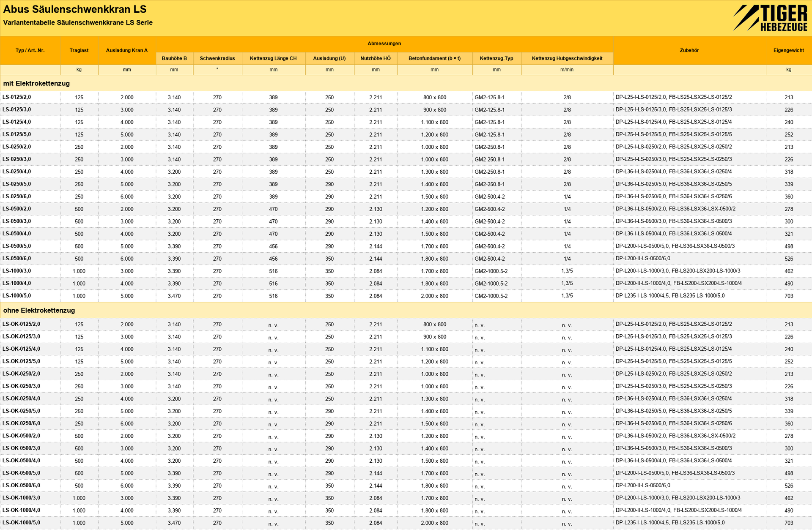Click the Eigengewicht column header
Screen dimensions: 812x532
click(789, 50)
